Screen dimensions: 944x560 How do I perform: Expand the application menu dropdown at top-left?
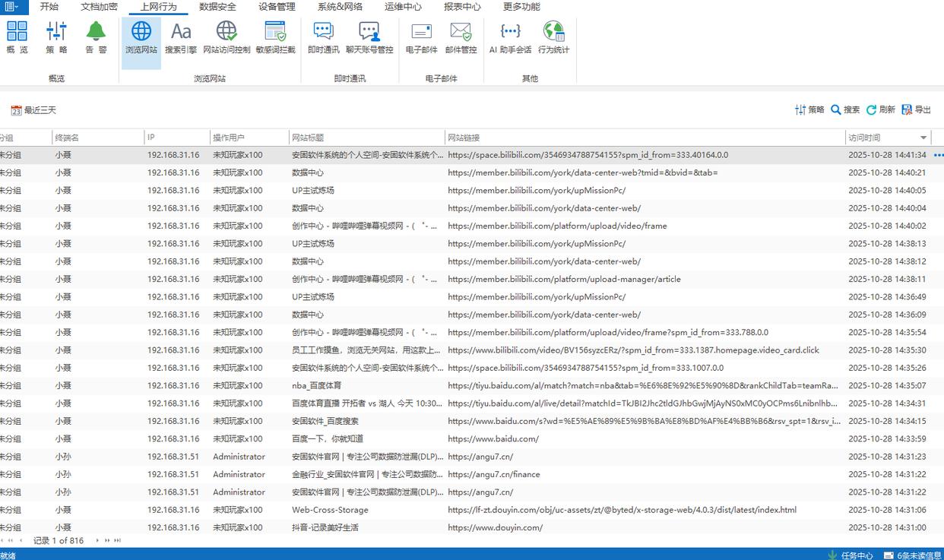pos(13,7)
